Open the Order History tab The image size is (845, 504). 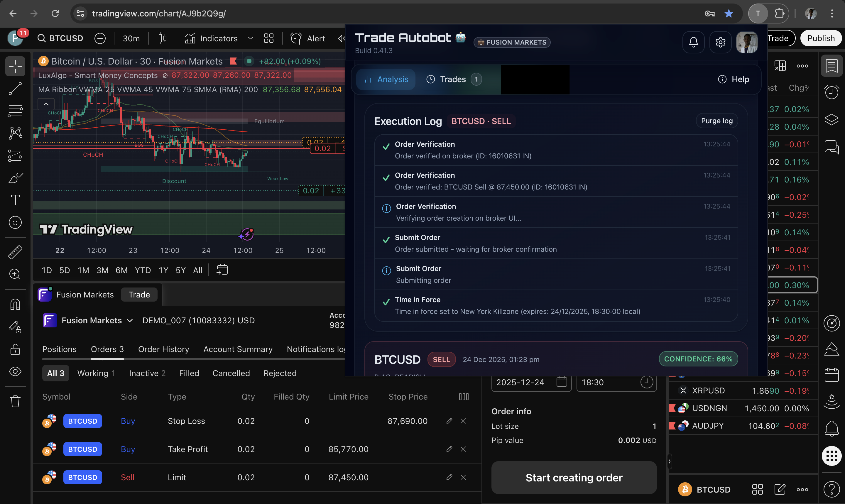[x=163, y=349]
